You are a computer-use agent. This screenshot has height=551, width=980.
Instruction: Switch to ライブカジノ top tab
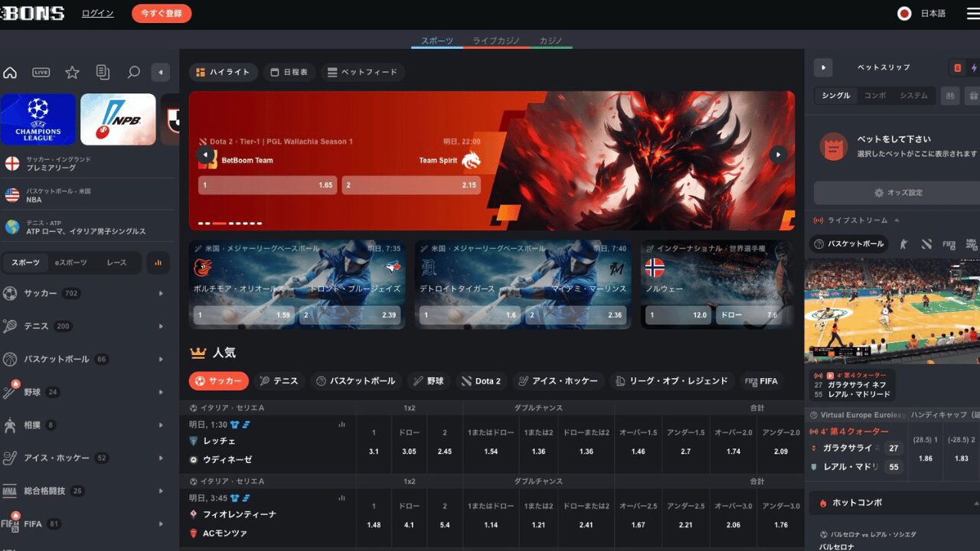pos(496,41)
